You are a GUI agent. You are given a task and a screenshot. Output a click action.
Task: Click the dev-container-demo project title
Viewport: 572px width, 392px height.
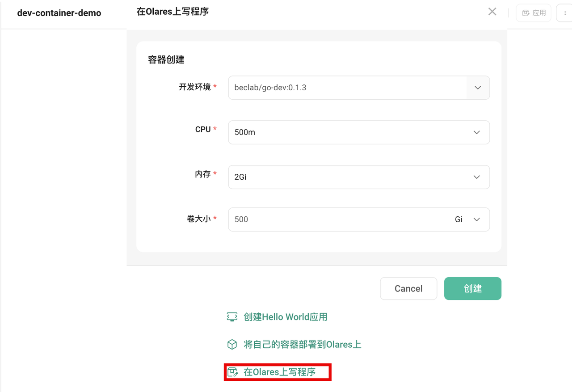tap(59, 13)
